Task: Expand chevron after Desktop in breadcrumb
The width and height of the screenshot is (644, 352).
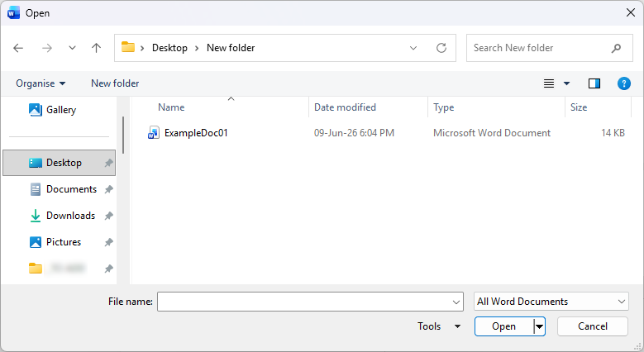Action: tap(197, 48)
